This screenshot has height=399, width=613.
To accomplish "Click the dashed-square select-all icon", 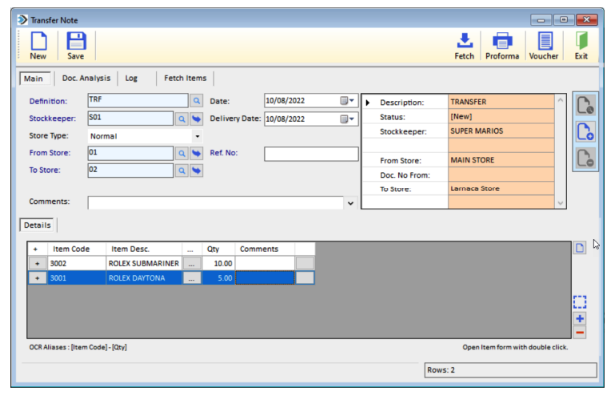I will 580,302.
